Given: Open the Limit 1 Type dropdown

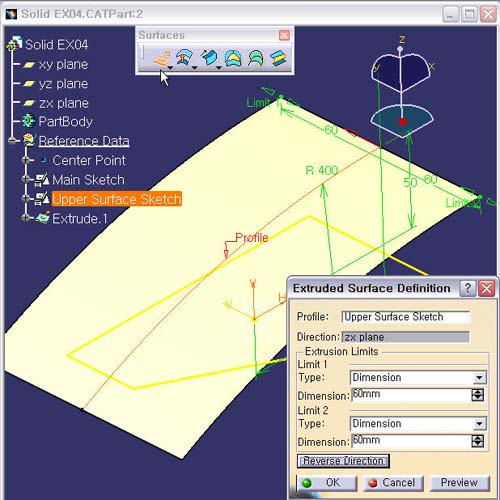Looking at the screenshot, I should click(479, 378).
